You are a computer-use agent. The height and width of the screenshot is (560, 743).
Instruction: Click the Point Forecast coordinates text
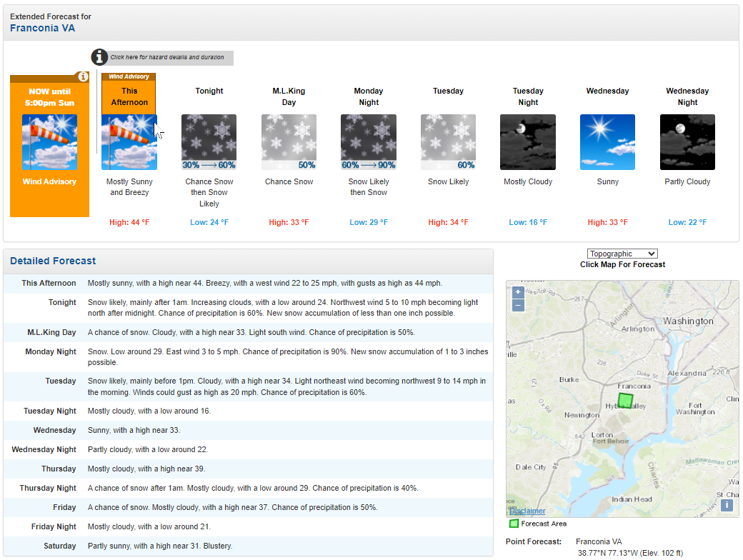[x=630, y=553]
